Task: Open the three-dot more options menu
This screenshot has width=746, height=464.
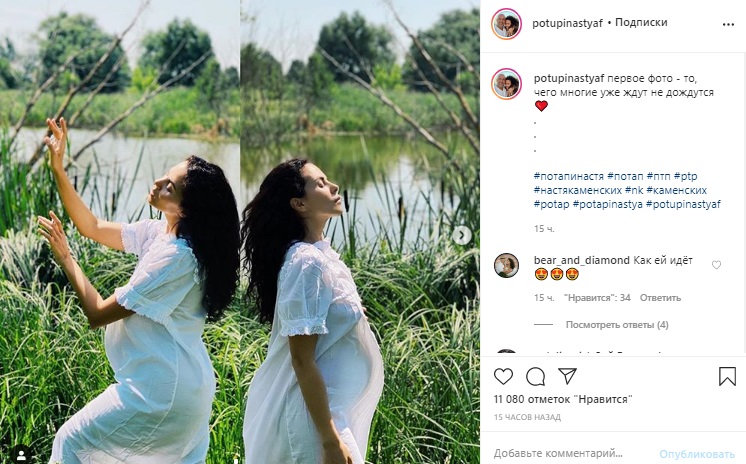Action: point(728,25)
